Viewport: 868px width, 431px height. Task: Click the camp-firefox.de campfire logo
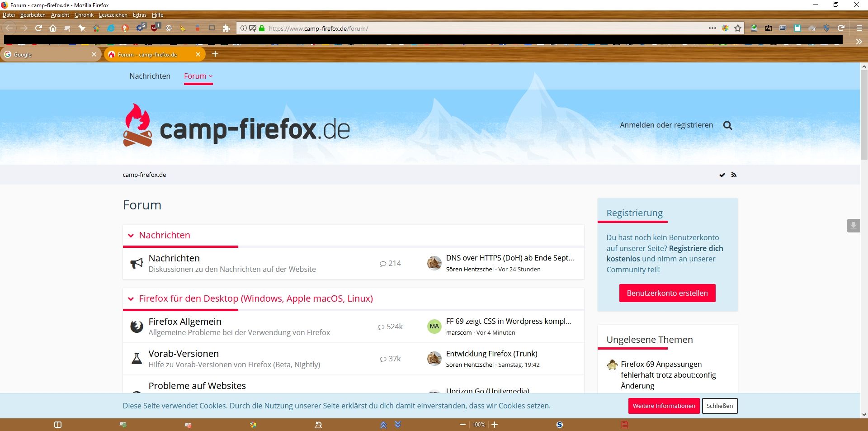(x=236, y=125)
